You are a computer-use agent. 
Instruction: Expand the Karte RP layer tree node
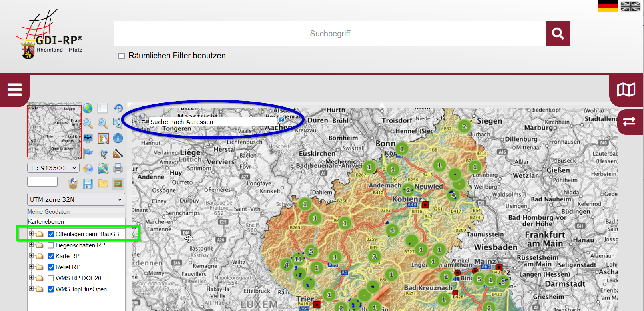[x=31, y=256]
